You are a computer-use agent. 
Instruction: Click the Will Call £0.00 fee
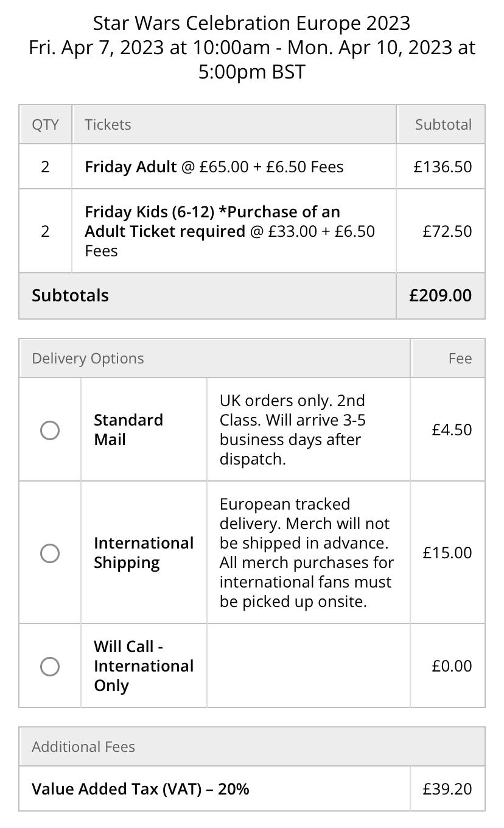(x=452, y=666)
